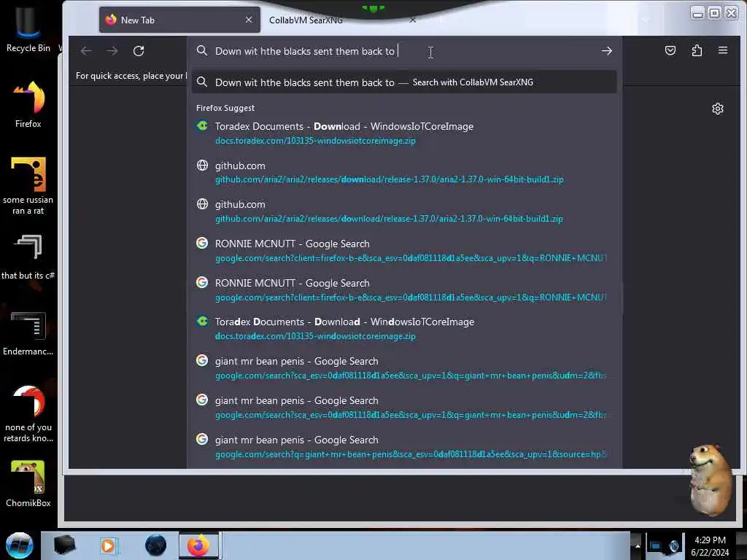Click the black box taskbar icon
The width and height of the screenshot is (747, 560).
pyautogui.click(x=65, y=545)
